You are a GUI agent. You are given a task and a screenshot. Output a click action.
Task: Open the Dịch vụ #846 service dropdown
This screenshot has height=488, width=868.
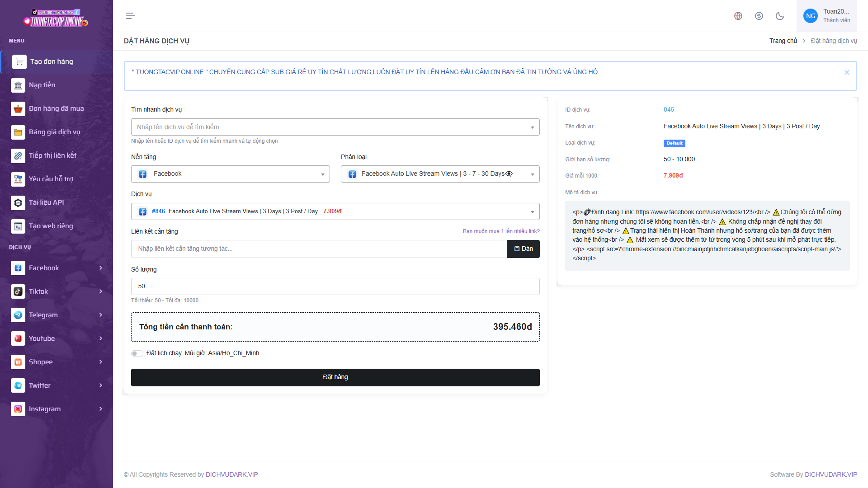point(335,211)
